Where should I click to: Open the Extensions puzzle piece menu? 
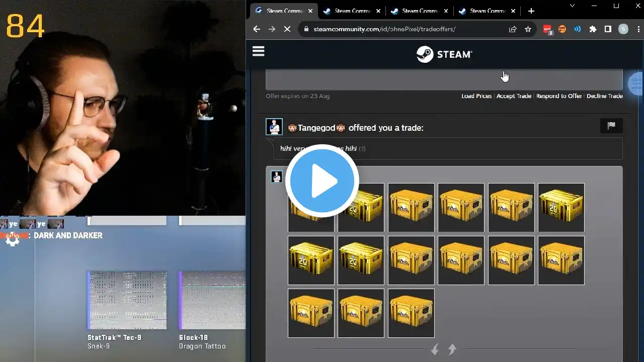click(593, 29)
